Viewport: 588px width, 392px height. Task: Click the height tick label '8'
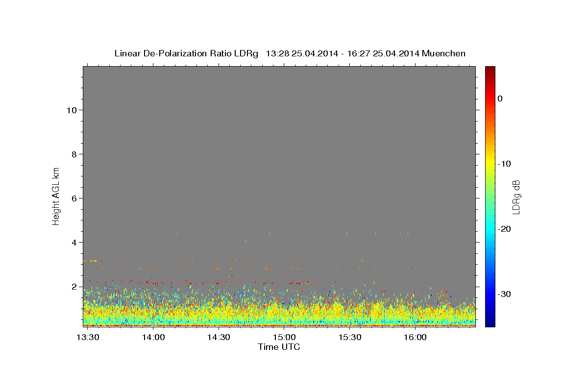coord(74,154)
